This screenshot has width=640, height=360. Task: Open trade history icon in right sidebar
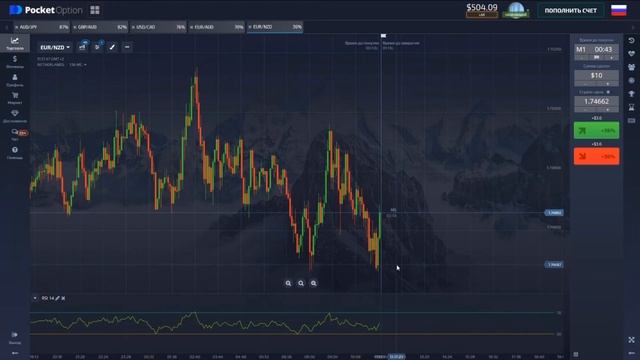coord(631,40)
